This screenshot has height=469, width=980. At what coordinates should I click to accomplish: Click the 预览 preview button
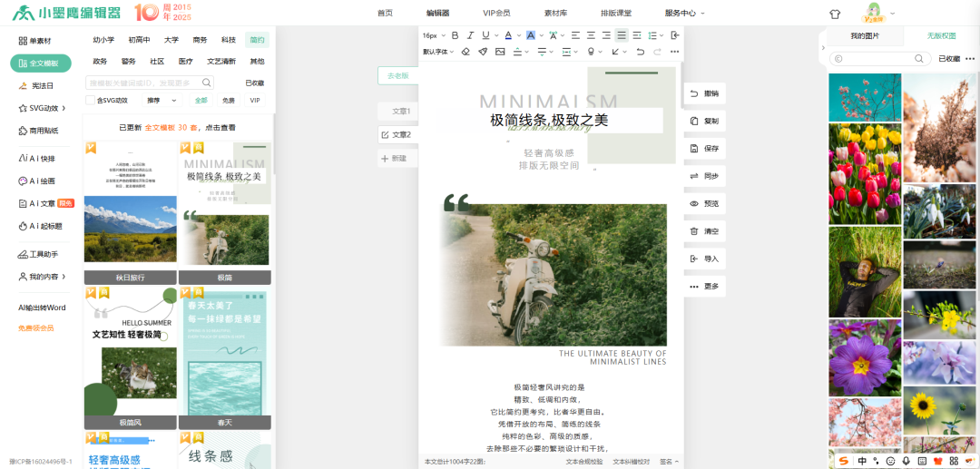point(704,203)
